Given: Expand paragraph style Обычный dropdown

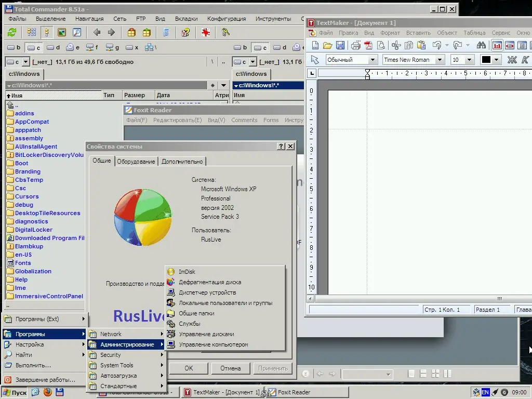Looking at the screenshot, I should [373, 60].
